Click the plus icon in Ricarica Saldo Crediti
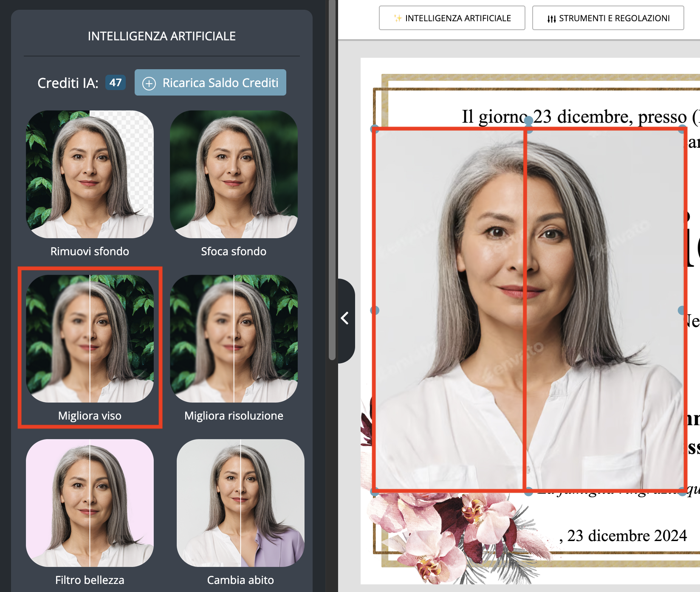The image size is (700, 592). pyautogui.click(x=149, y=83)
